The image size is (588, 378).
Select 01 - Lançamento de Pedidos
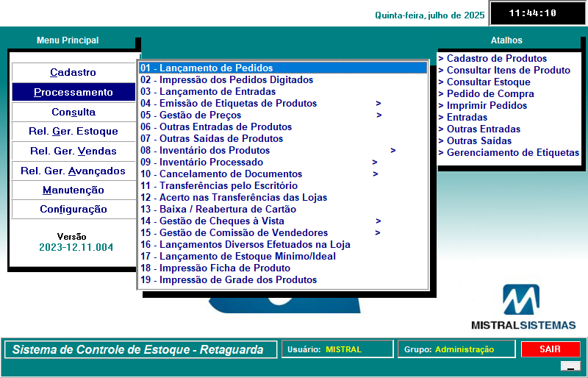pyautogui.click(x=207, y=68)
